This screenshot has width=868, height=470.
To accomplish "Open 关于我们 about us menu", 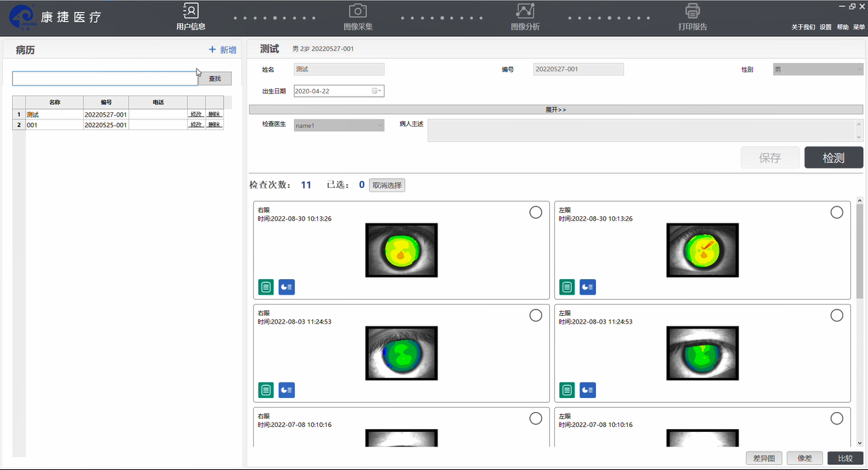I will (803, 27).
